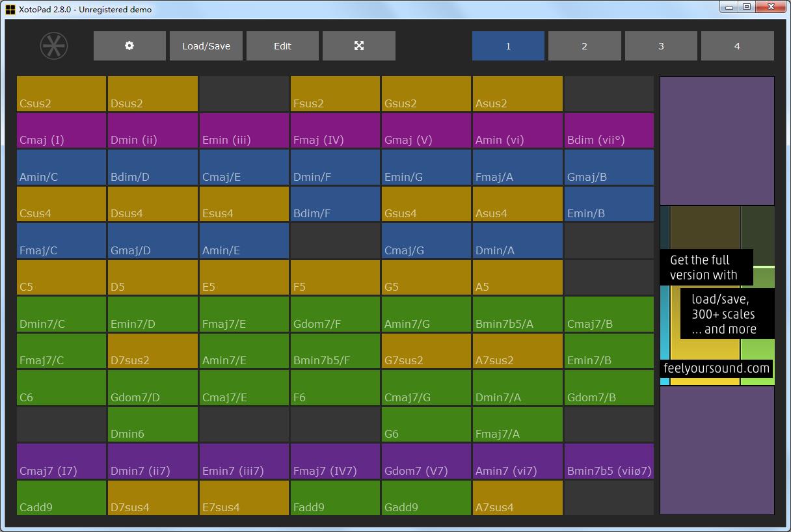Click the top purple side panel
Screen dimensions: 791x532
point(717,140)
